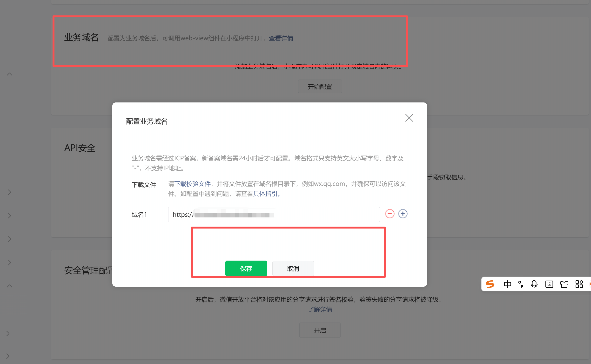
Task: Open the 下载校验文件 link
Action: tap(192, 184)
